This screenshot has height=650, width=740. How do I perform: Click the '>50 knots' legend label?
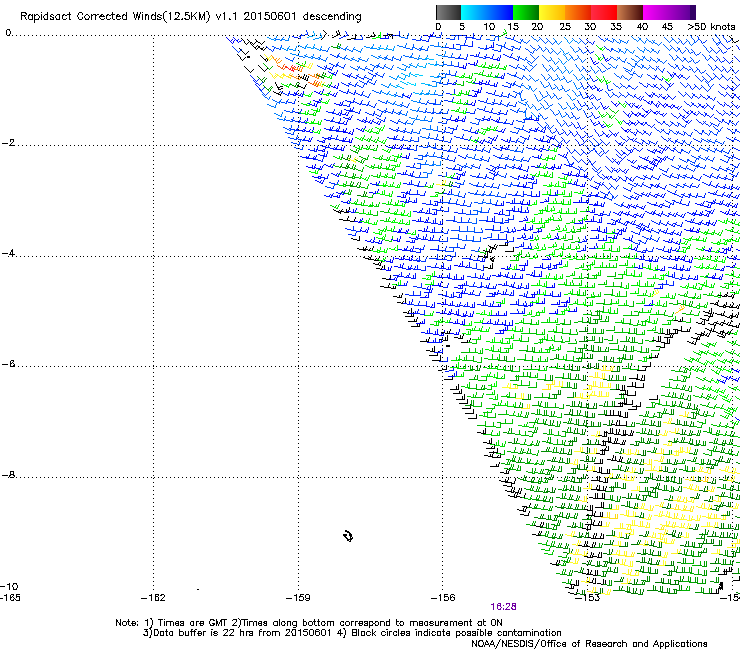pos(711,27)
